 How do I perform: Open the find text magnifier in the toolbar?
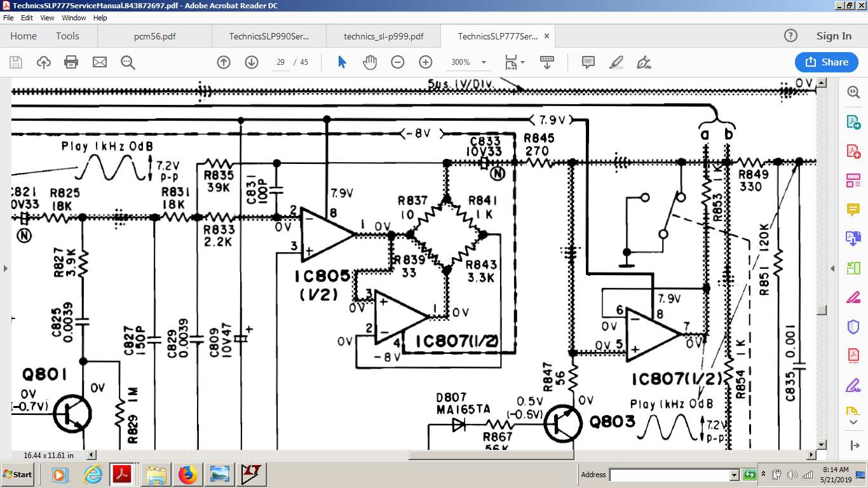[128, 62]
